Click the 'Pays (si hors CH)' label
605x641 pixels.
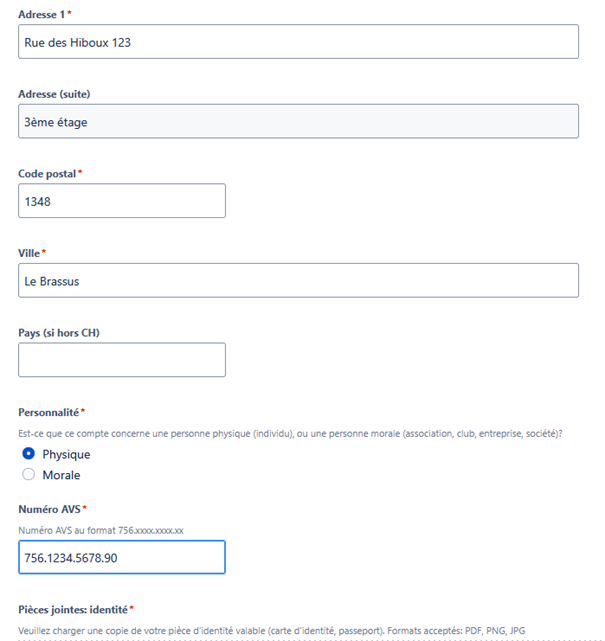pyautogui.click(x=59, y=333)
